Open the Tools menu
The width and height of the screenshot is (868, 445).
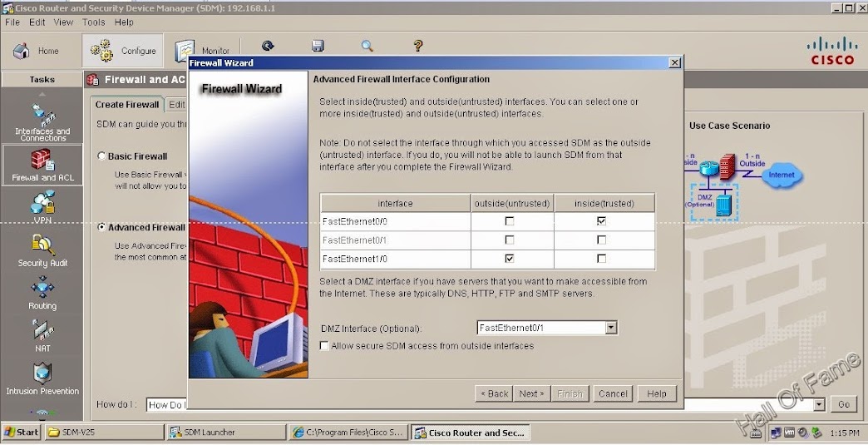click(94, 22)
